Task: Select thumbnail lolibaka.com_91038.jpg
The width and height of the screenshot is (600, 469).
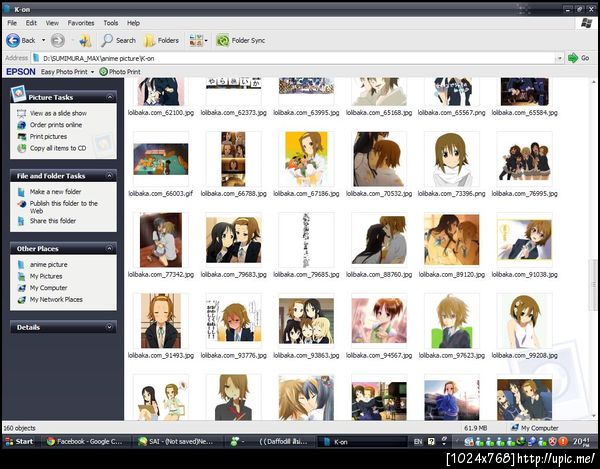Action: pos(524,240)
